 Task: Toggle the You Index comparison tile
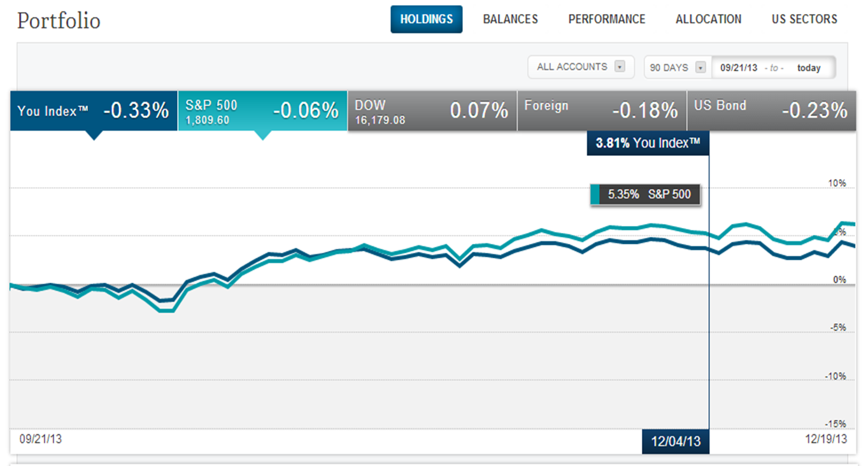(x=94, y=111)
